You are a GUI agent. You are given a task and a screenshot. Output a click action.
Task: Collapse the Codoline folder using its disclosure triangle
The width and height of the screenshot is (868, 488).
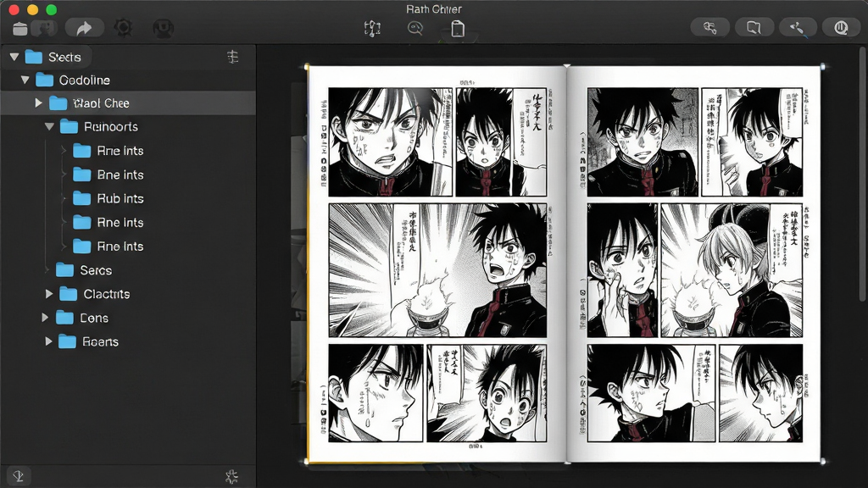tap(25, 80)
